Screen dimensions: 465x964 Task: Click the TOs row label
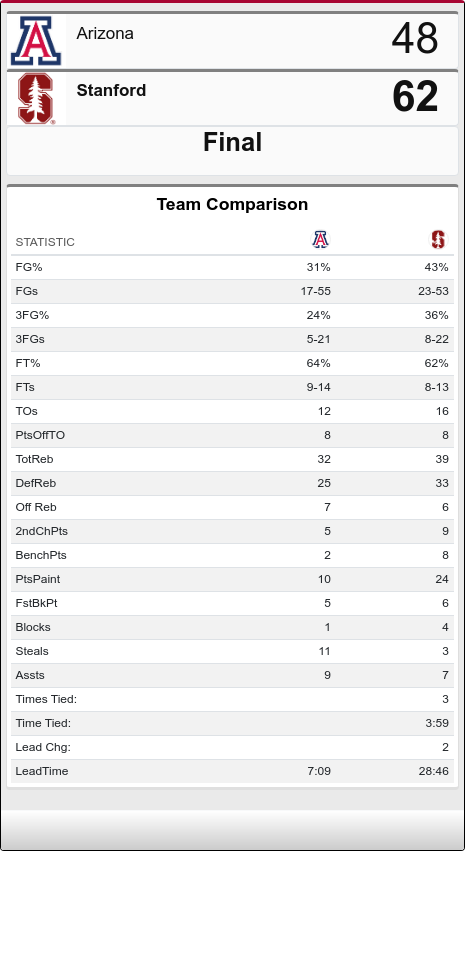[26, 411]
